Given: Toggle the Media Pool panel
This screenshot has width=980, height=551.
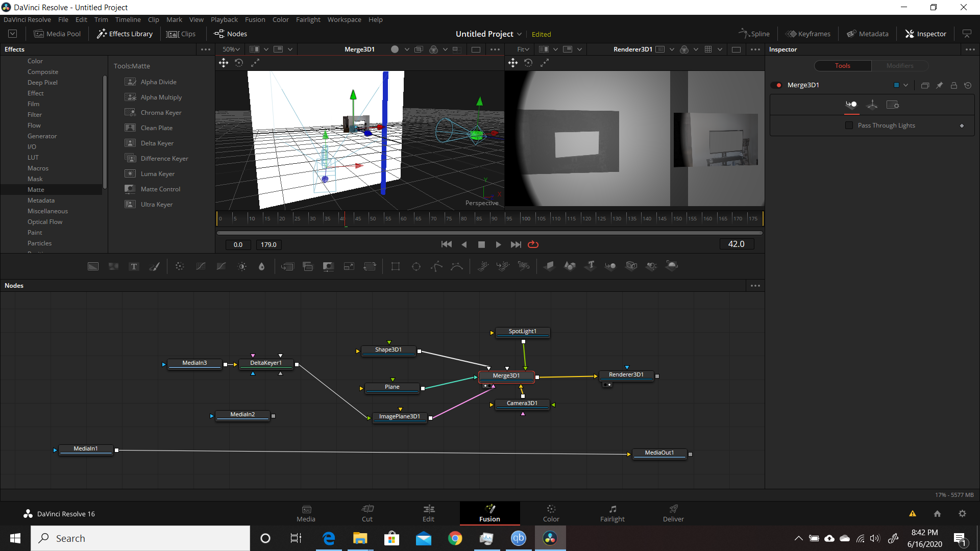Looking at the screenshot, I should [57, 34].
